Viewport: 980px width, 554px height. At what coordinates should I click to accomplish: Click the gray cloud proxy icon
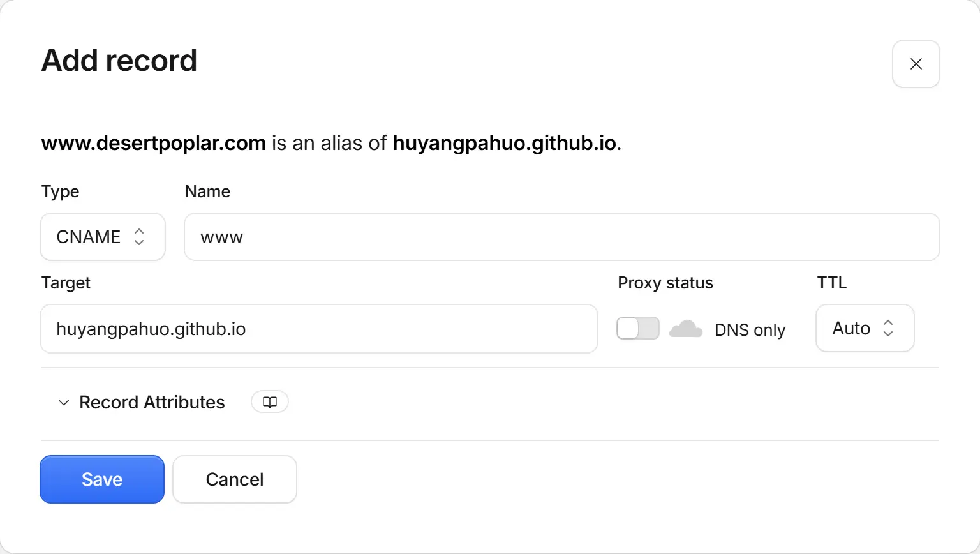tap(686, 329)
